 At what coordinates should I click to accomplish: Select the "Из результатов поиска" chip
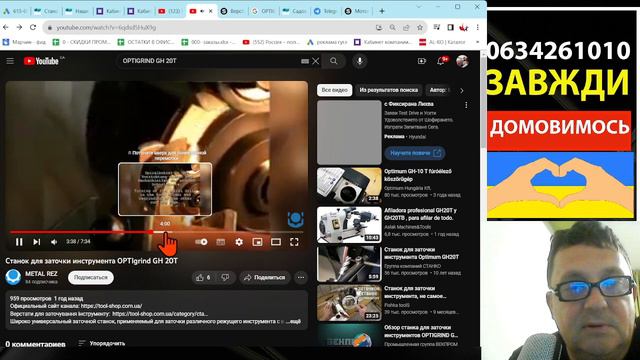click(x=388, y=90)
